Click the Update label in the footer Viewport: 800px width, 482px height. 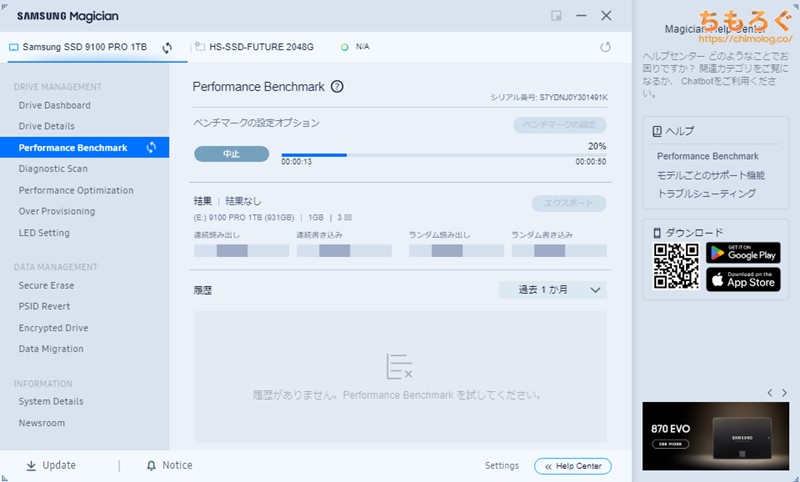point(59,465)
